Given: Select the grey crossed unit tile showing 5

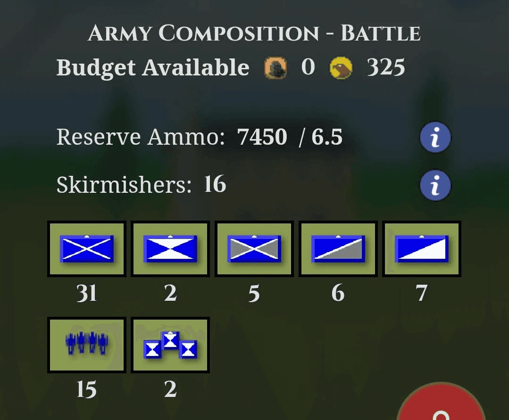Looking at the screenshot, I should (254, 249).
